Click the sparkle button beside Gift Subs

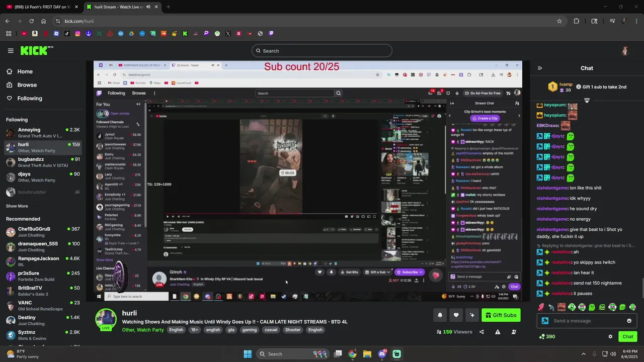coord(472,315)
